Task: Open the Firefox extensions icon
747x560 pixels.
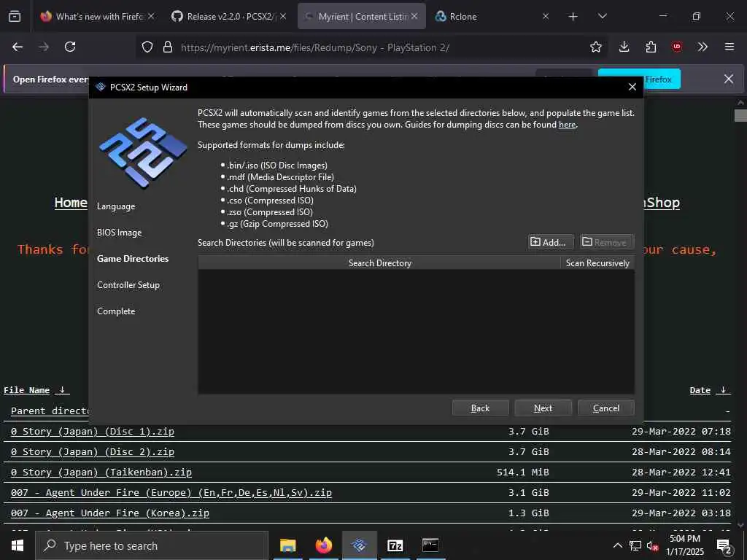Action: [x=651, y=47]
